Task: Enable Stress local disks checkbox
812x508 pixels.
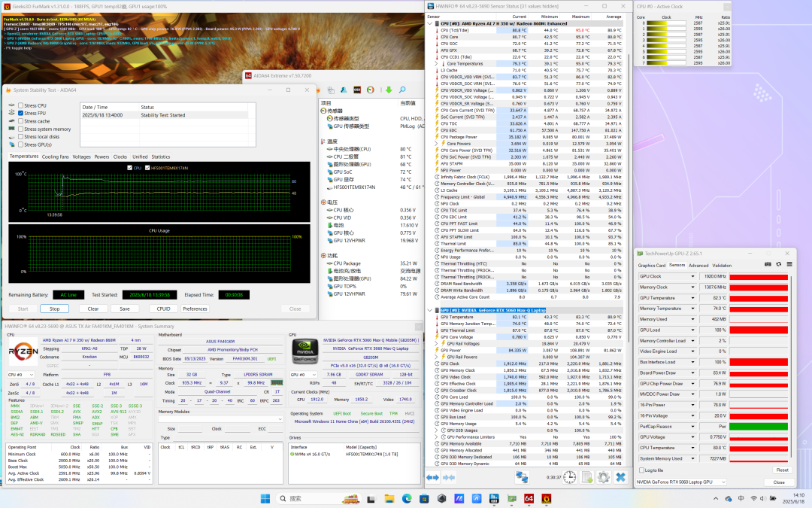Action: click(21, 137)
